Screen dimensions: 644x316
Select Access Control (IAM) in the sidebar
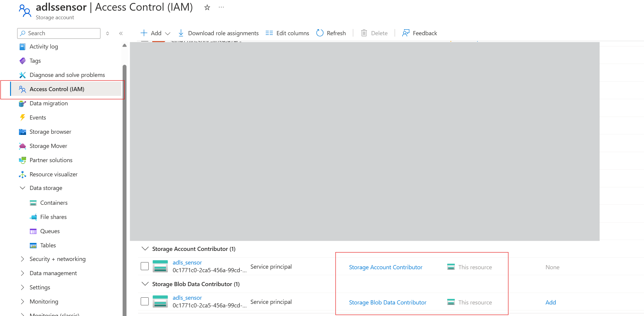pos(57,89)
